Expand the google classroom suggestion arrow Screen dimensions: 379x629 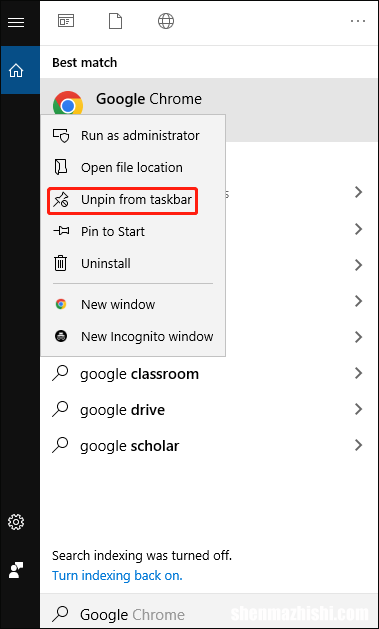pyautogui.click(x=359, y=373)
